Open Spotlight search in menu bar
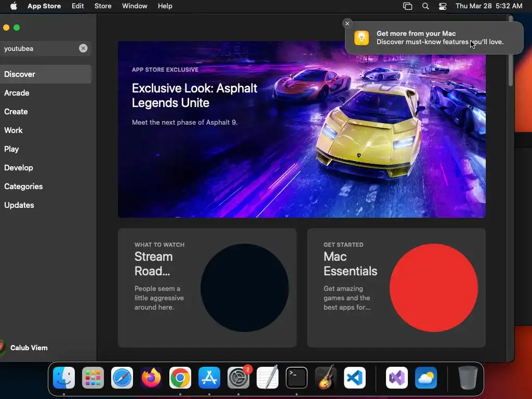Image resolution: width=532 pixels, height=399 pixels. (x=425, y=6)
